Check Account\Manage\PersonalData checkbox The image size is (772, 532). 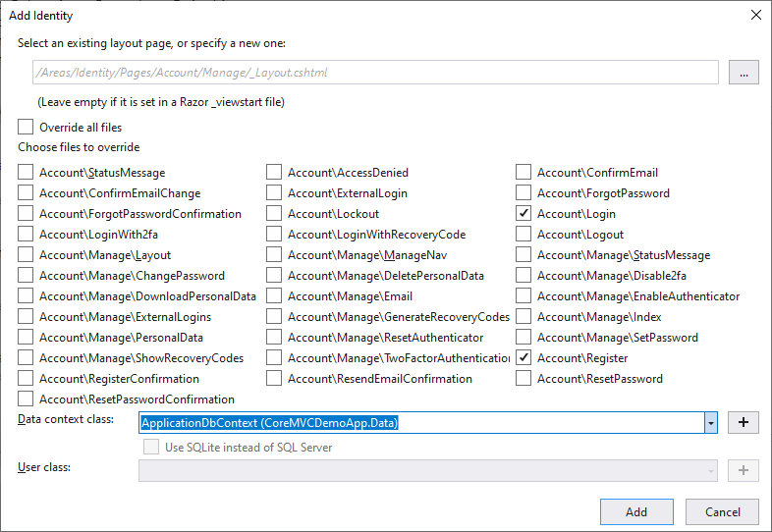click(26, 338)
